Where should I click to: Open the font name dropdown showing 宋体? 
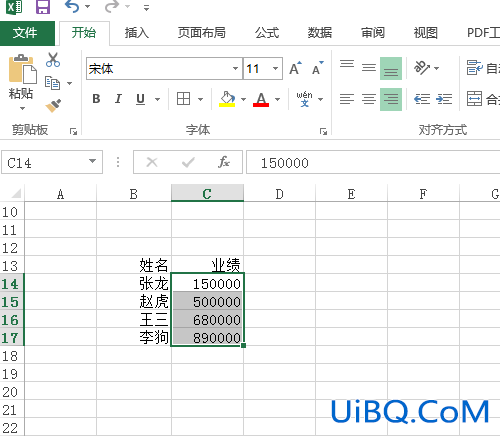pos(235,69)
